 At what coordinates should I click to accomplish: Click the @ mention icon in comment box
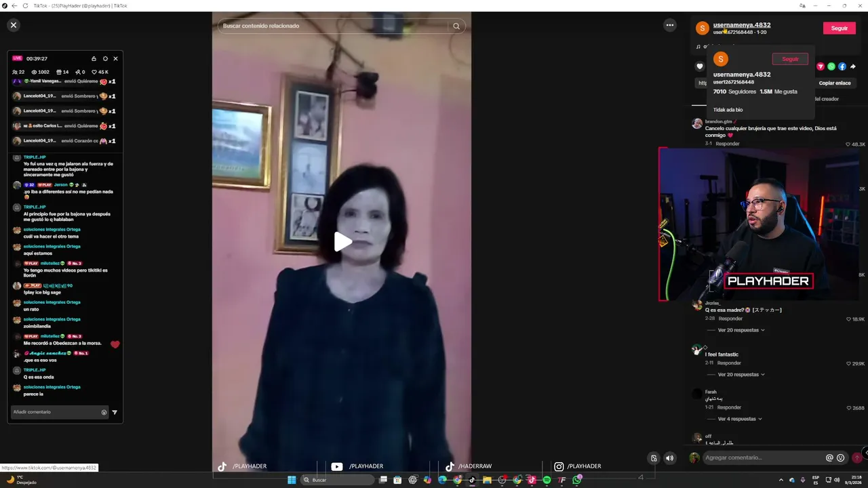point(829,458)
